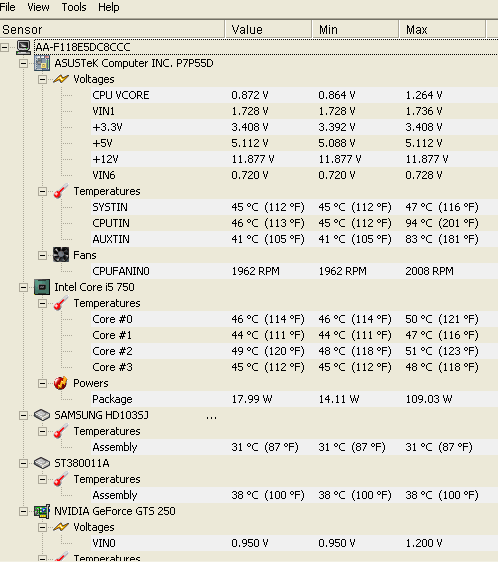Click the motherboard icon for ASUSTeK P7P55D
Viewport: 498px width, 562px height.
42,63
